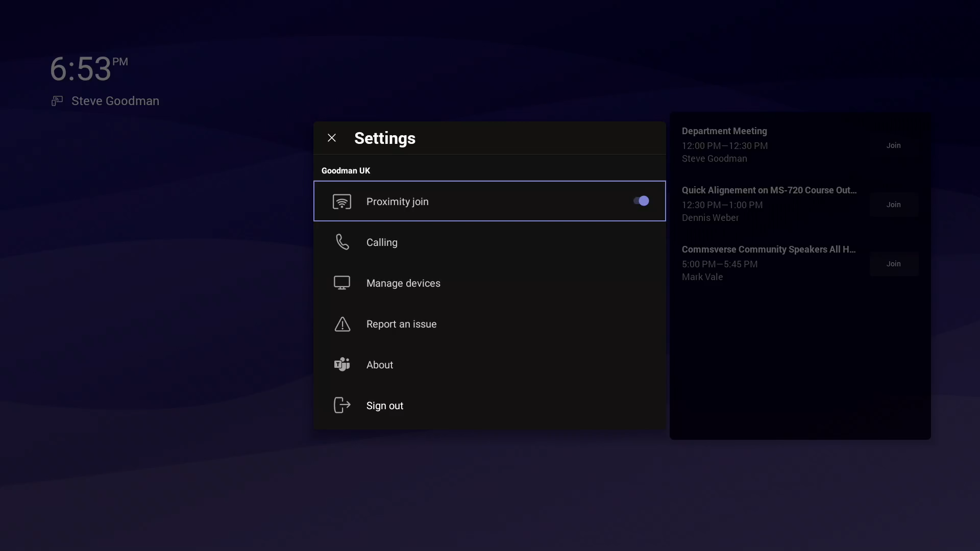Viewport: 980px width, 551px height.
Task: Select the Goodman UK section header
Action: click(x=345, y=170)
